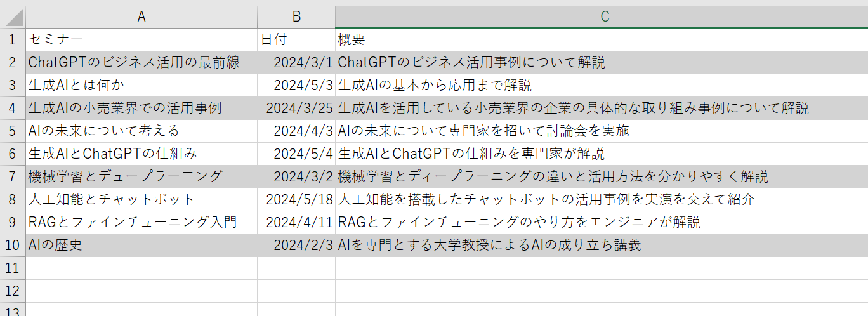Click empty cell in column A row 11
Screen dimensions: 868x316
141,268
